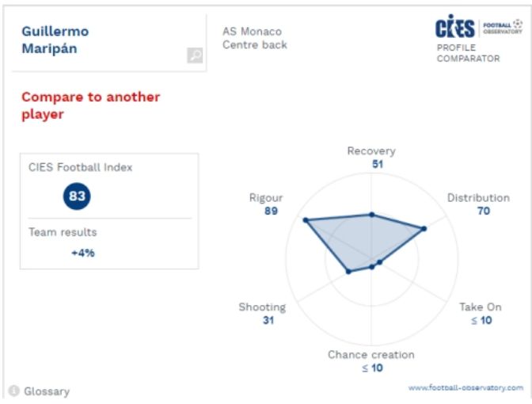532x404 pixels.
Task: Select the Distribution data point on radar
Action: tap(424, 229)
